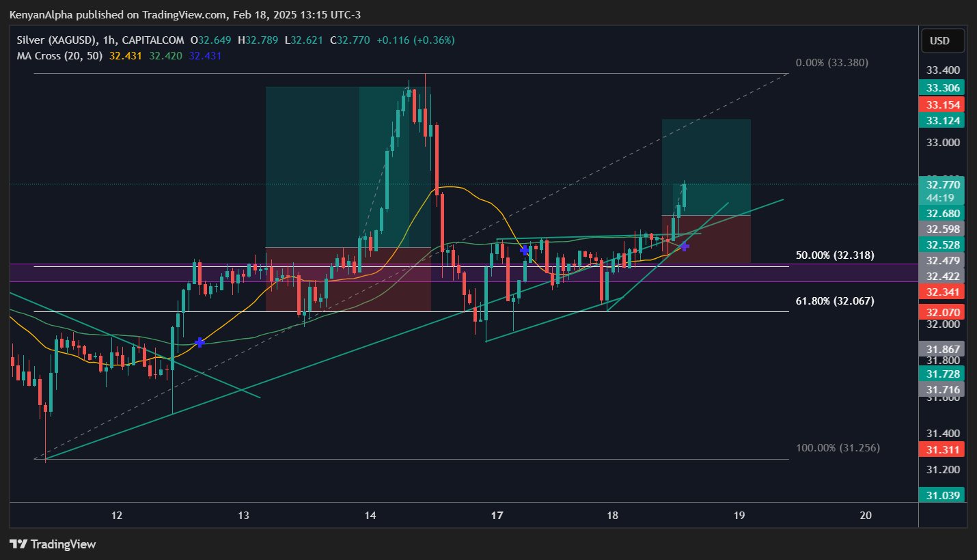
Task: Click the 31.867 gray price tag
Action: click(x=943, y=349)
